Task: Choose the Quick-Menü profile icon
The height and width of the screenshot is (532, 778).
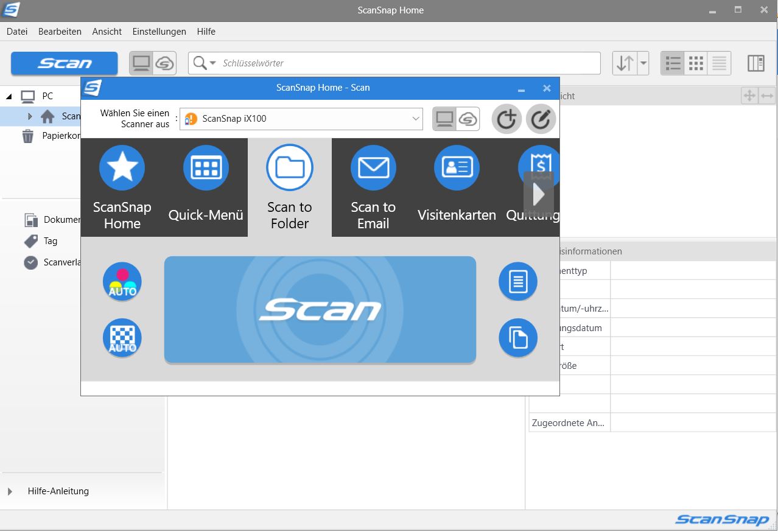Action: 206,167
